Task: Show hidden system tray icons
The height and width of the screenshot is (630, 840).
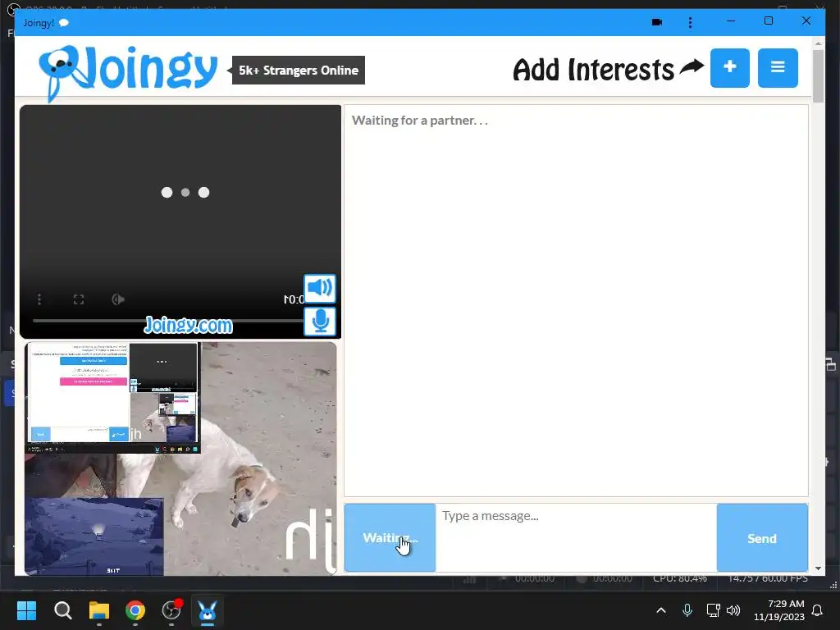Action: point(661,610)
